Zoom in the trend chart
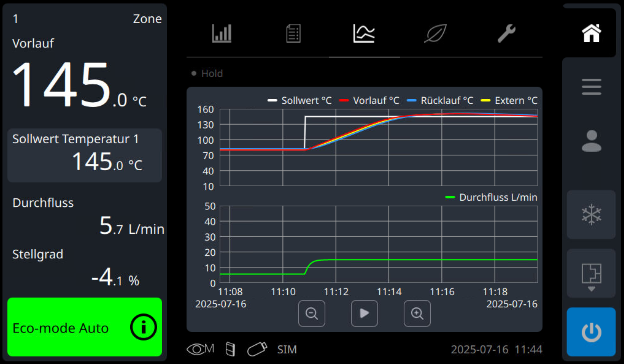This screenshot has height=364, width=624. 417,313
